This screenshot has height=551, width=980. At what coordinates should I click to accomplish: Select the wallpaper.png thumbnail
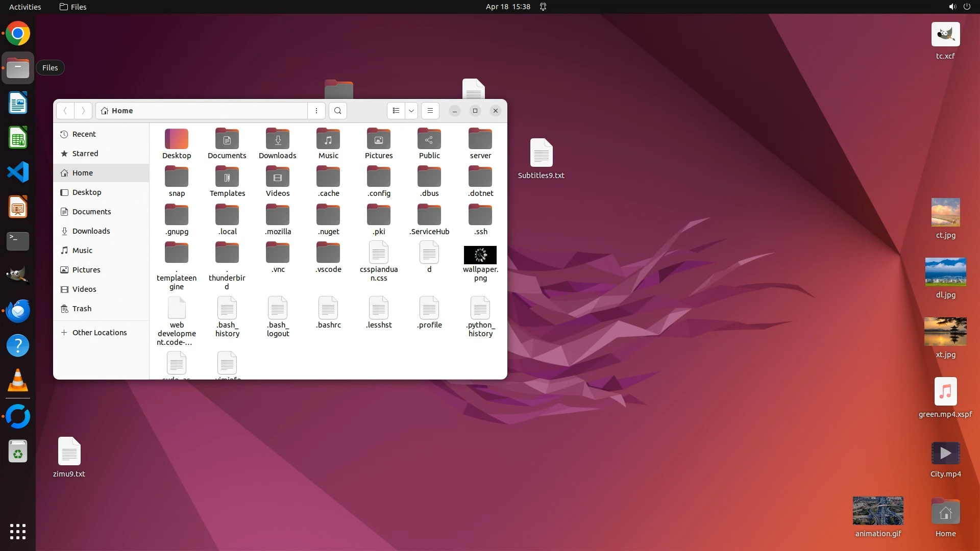click(x=480, y=255)
